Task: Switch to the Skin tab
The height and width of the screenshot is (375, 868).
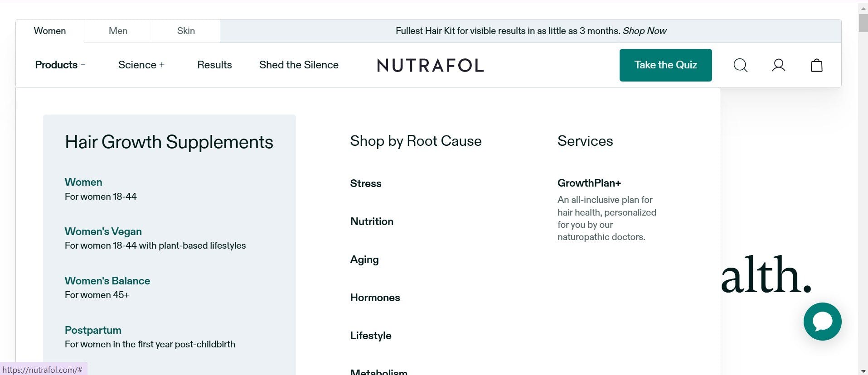Action: pyautogui.click(x=185, y=31)
